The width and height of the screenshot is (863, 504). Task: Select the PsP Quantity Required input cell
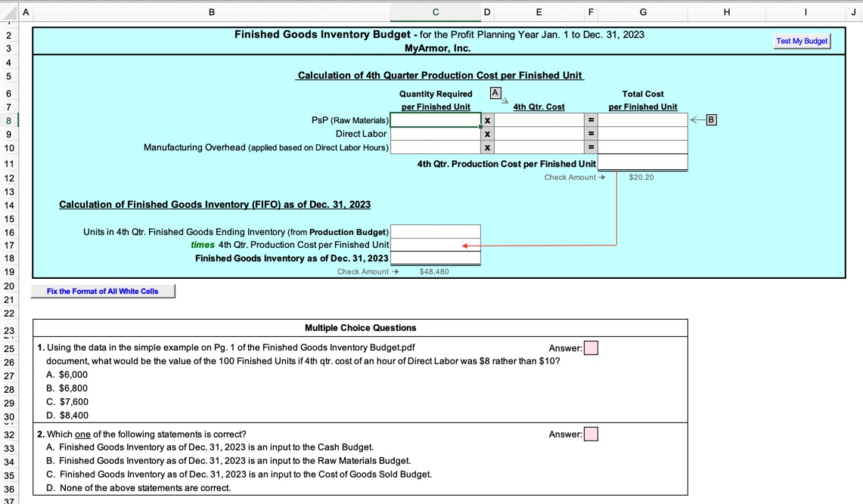coord(436,119)
